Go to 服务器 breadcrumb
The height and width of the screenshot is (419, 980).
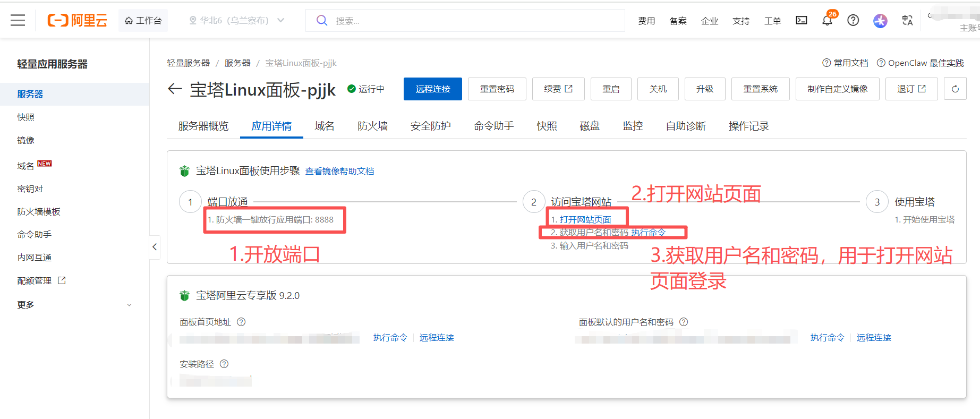237,63
